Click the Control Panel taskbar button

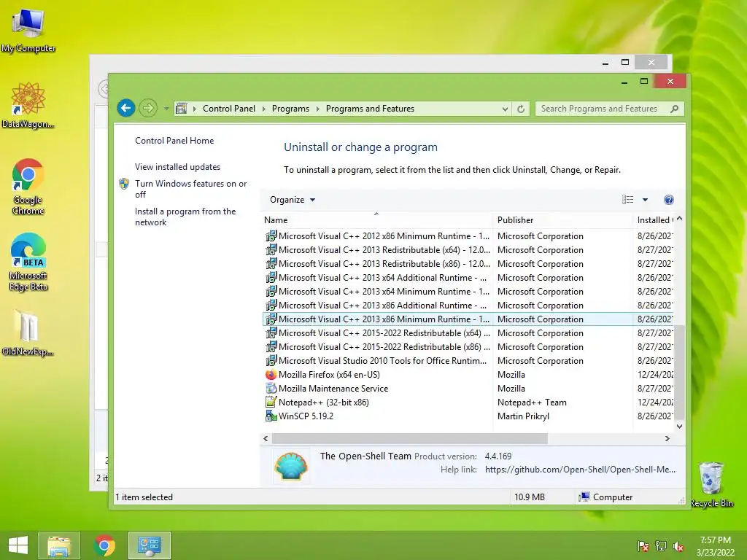click(x=149, y=545)
